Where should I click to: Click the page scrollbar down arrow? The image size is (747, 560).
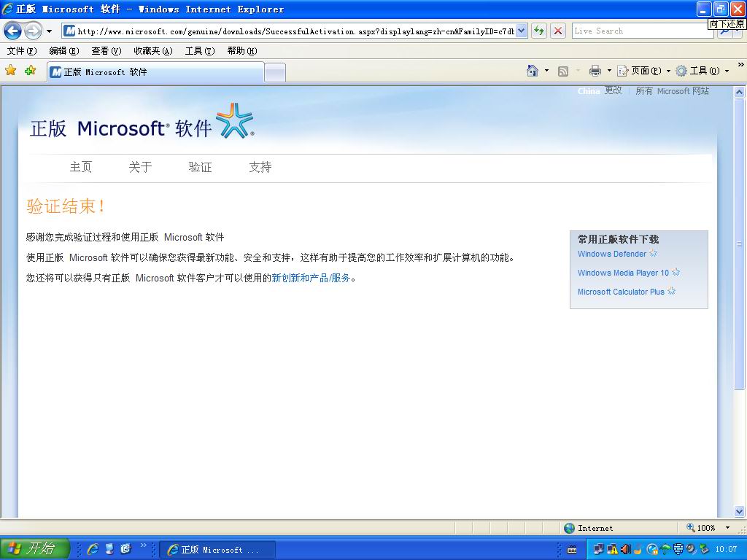(740, 511)
